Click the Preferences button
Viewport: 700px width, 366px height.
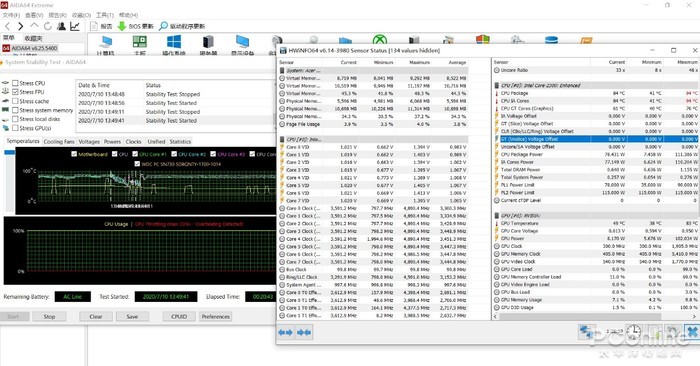click(216, 316)
